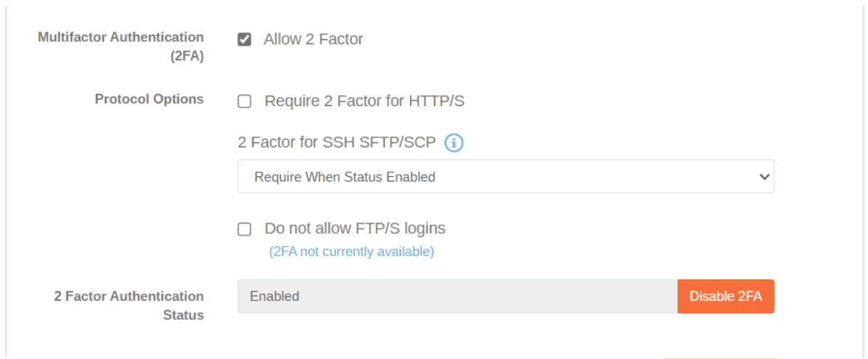Click the '(2FA not currently available)' link
The height and width of the screenshot is (359, 868).
tap(351, 252)
